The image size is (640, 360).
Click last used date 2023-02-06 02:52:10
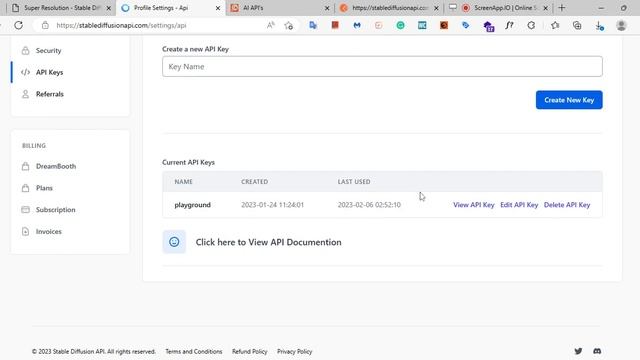tap(369, 205)
